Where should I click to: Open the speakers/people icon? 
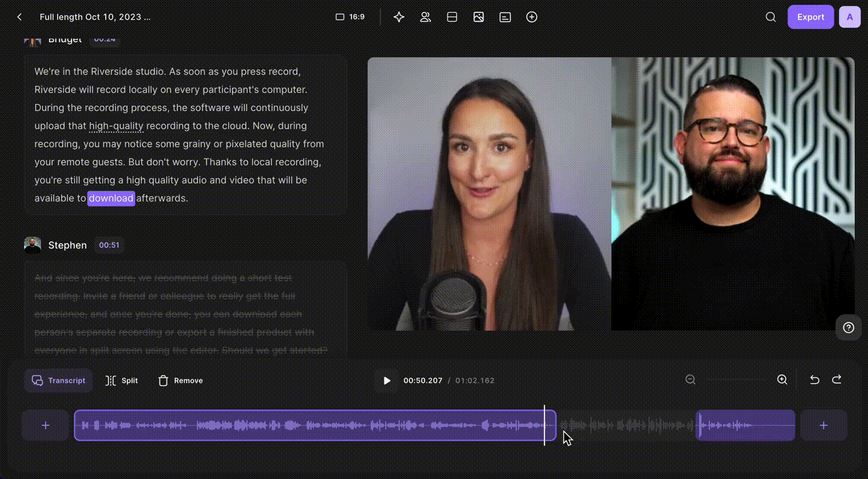(x=426, y=17)
